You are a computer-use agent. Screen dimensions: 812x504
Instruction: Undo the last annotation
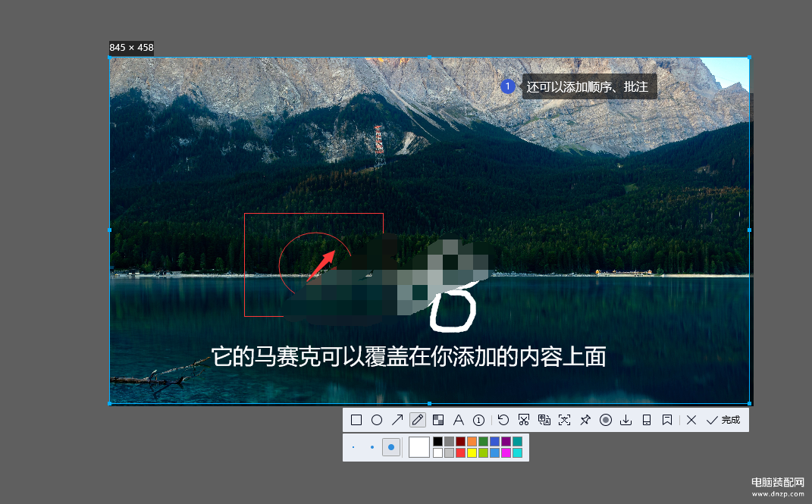pos(503,420)
